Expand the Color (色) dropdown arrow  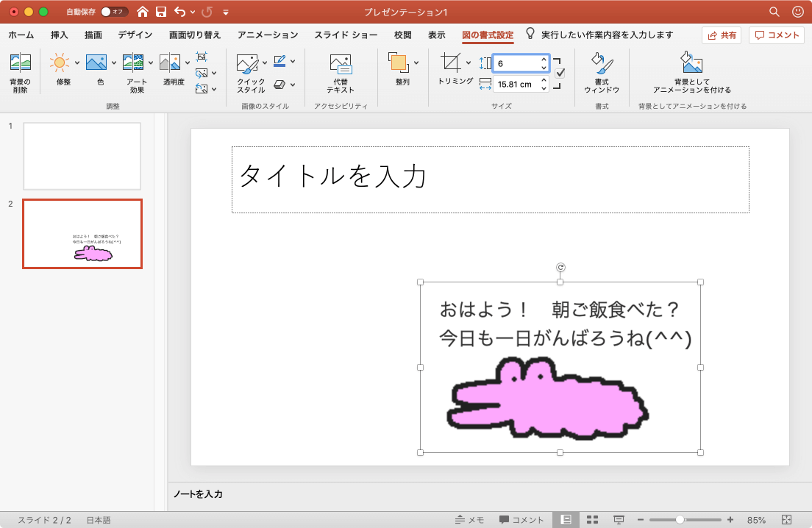pyautogui.click(x=114, y=63)
